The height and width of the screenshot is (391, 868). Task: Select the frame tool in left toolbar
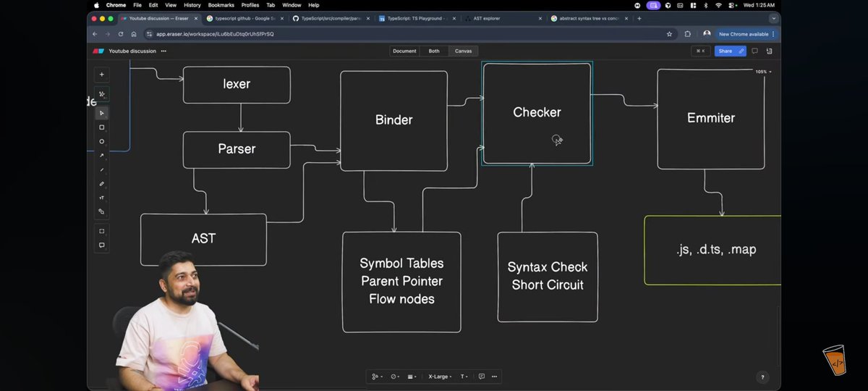101,231
